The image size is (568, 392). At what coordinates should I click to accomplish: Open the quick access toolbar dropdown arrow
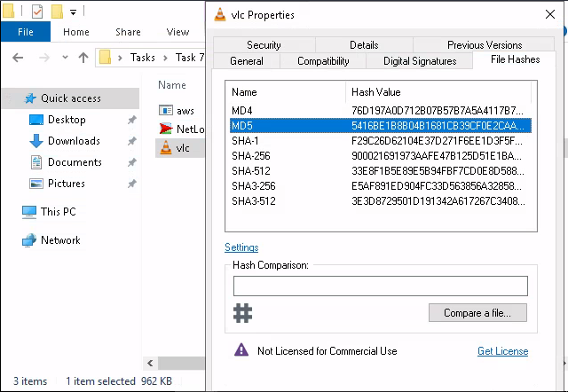pyautogui.click(x=73, y=12)
